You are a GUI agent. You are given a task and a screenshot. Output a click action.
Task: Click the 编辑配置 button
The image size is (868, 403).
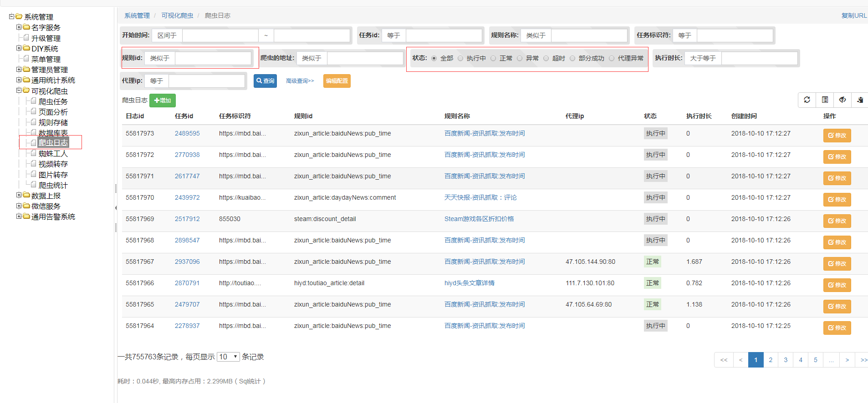pyautogui.click(x=337, y=81)
